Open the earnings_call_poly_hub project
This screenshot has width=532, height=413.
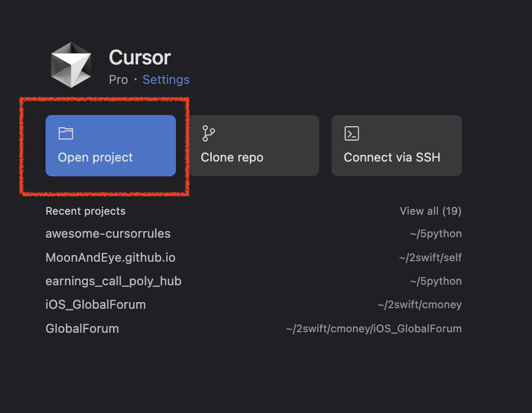[x=253, y=281]
